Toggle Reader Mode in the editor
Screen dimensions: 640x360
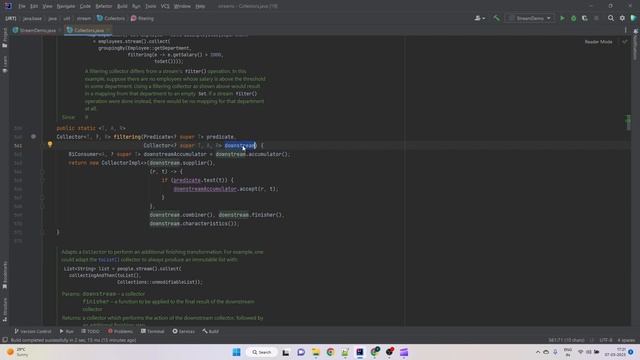(x=598, y=42)
